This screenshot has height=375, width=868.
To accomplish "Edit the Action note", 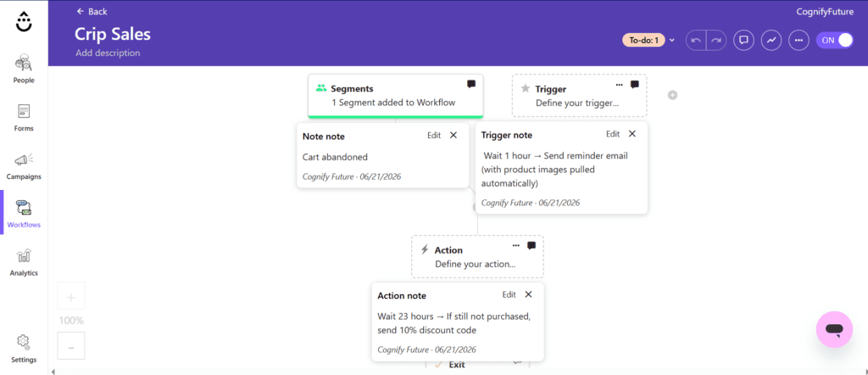I will click(509, 294).
